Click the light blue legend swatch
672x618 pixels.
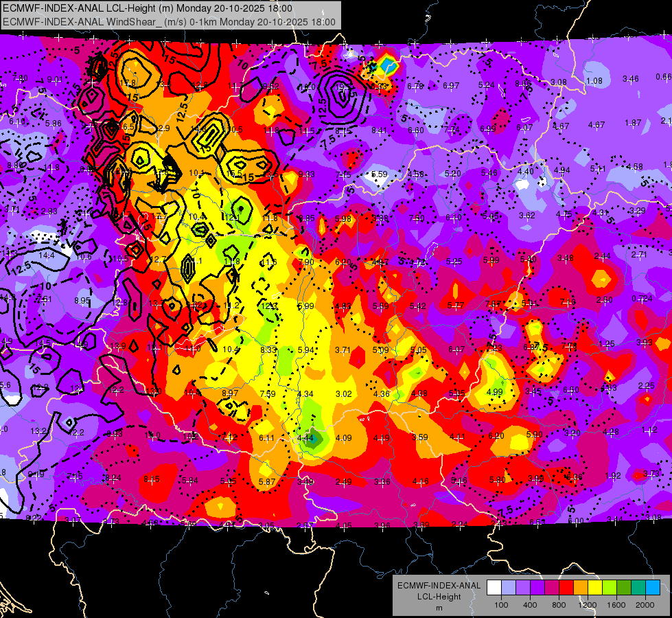(653, 588)
